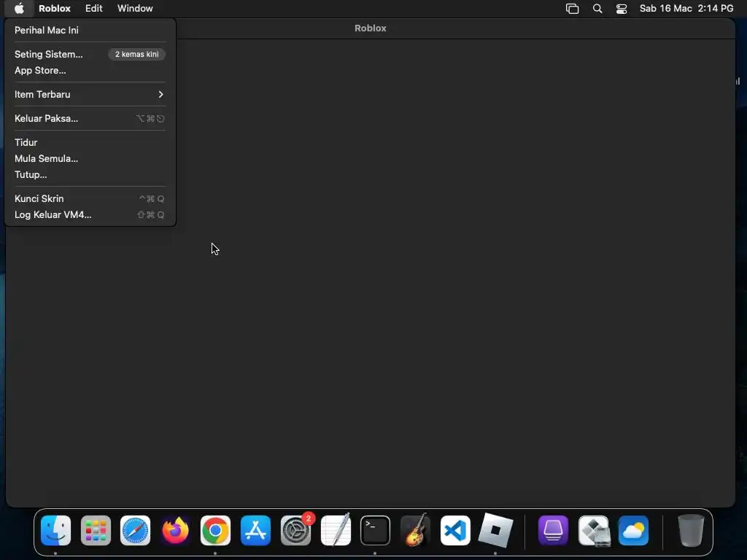
Task: Select Kunci Skrin menu entry
Action: [x=90, y=198]
